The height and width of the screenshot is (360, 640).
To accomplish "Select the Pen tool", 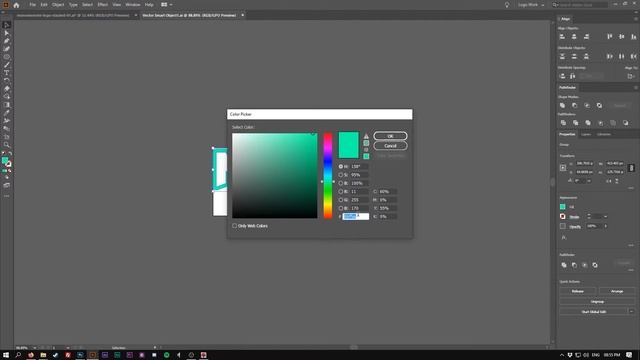I will [7, 41].
